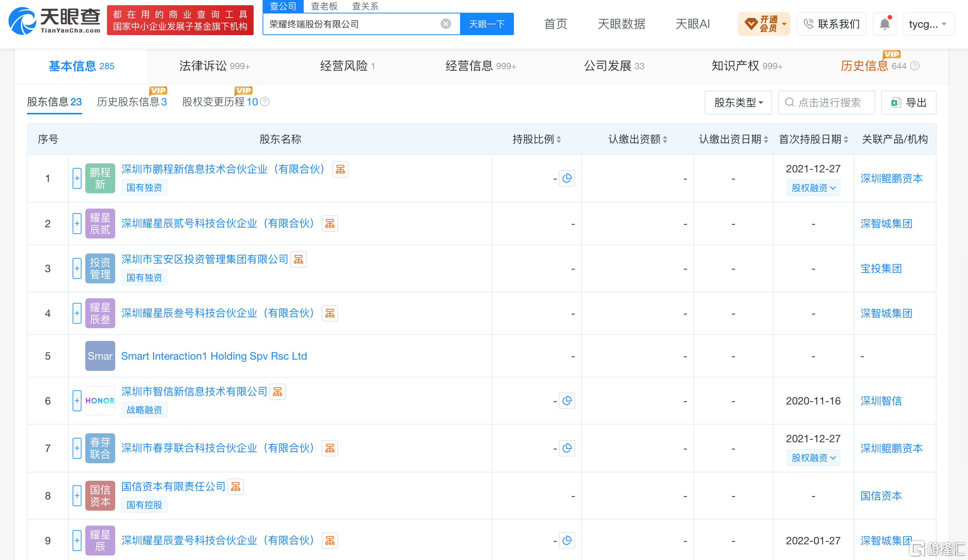Open 宝投集团 related institution link
This screenshot has width=968, height=560.
(881, 269)
